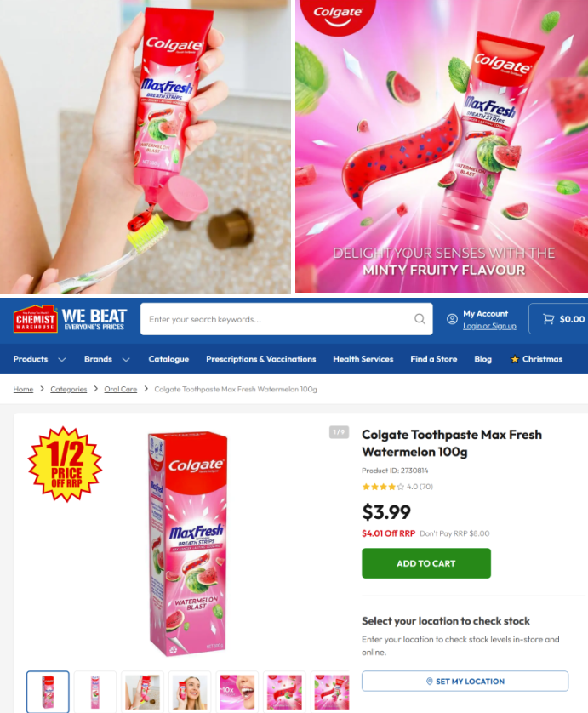
Task: Click the Christmas star icon
Action: pos(514,359)
